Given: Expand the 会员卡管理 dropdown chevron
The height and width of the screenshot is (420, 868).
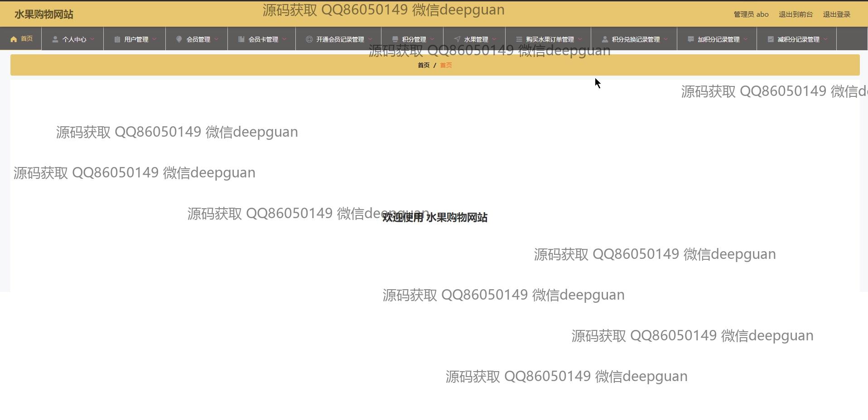Looking at the screenshot, I should click(285, 39).
